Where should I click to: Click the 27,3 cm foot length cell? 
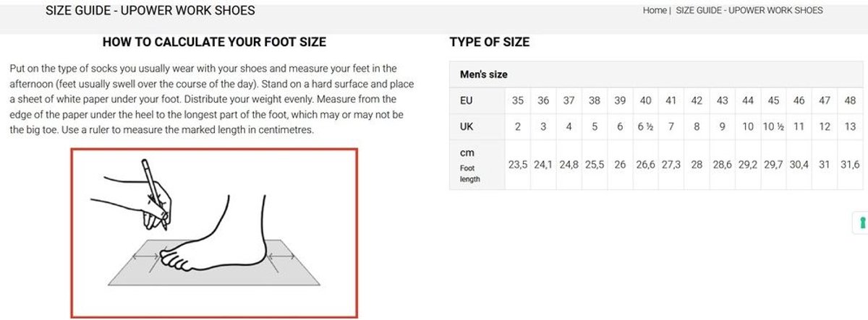(671, 165)
